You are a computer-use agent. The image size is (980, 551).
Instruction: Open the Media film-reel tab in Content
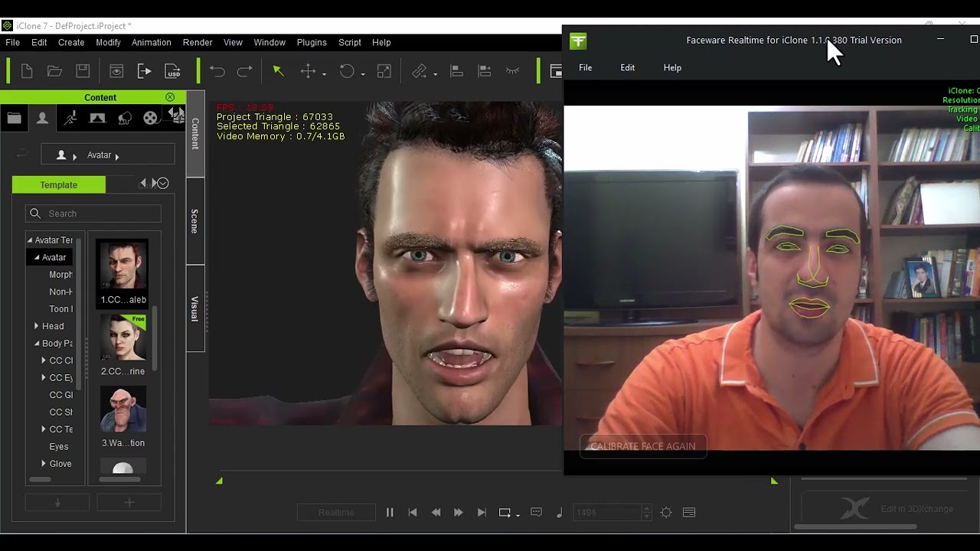151,118
